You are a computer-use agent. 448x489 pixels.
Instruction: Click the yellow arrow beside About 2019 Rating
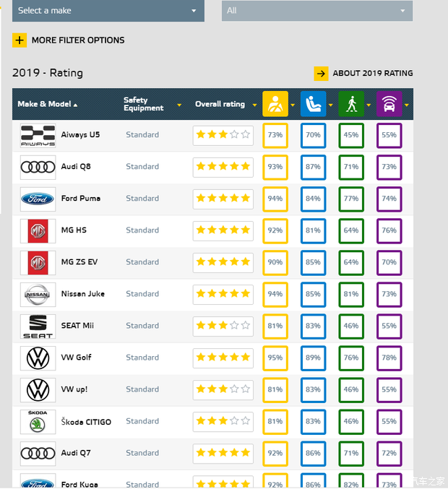tap(321, 73)
